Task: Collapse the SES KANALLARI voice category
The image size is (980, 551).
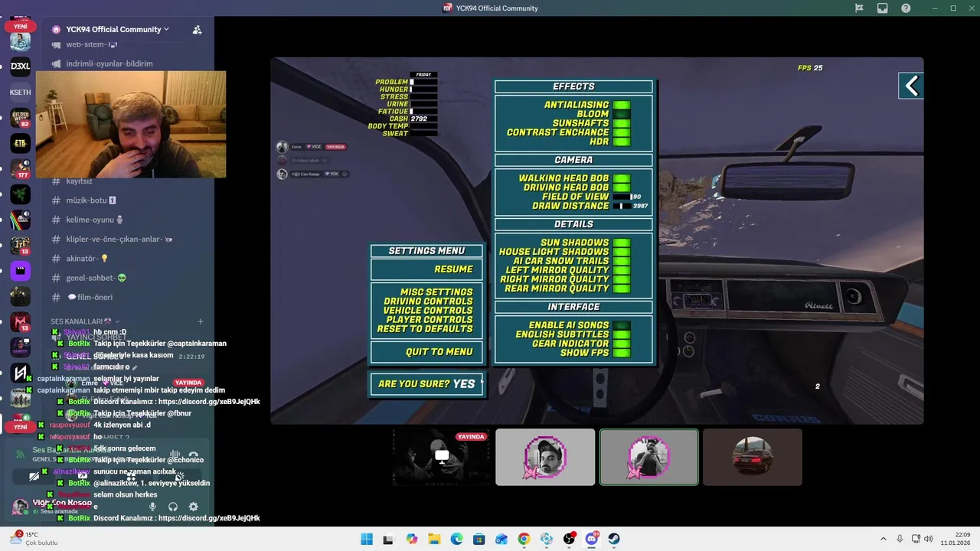Action: (82, 321)
